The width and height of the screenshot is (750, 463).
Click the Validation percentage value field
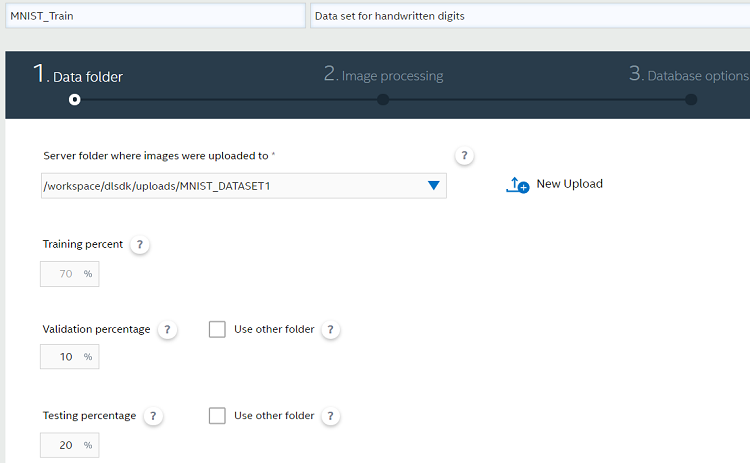[70, 357]
